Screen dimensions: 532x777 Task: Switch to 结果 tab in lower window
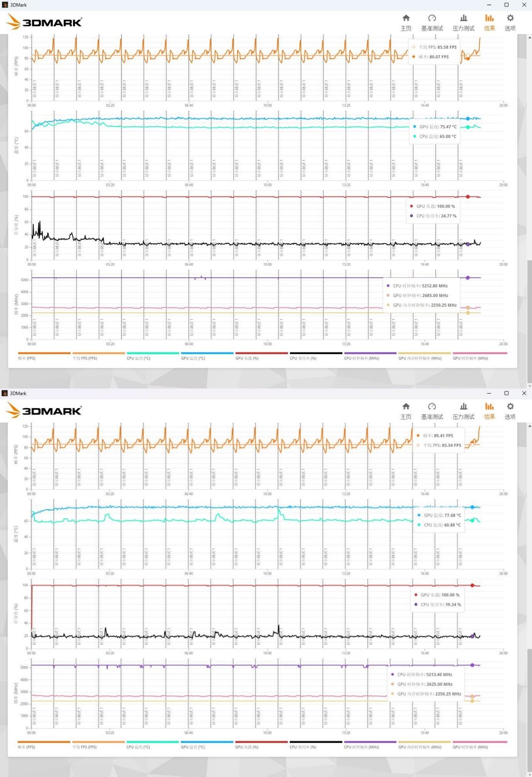[489, 411]
